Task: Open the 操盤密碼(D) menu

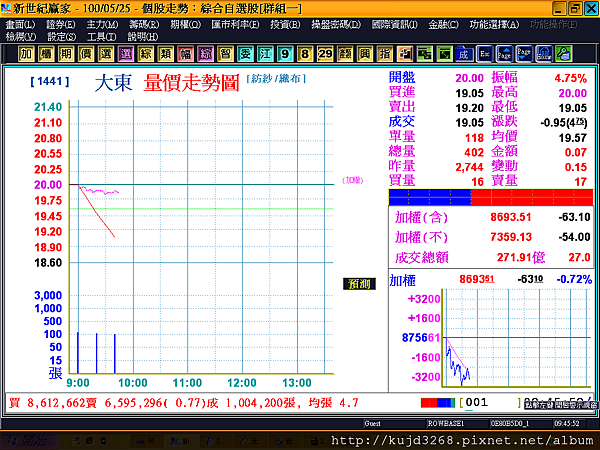Action: [336, 24]
